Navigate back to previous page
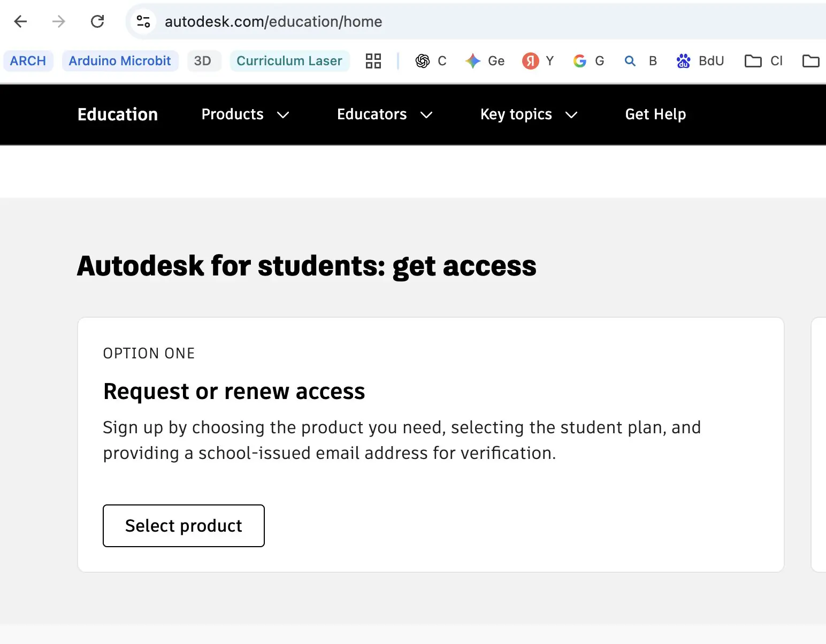This screenshot has height=644, width=826. pos(20,21)
